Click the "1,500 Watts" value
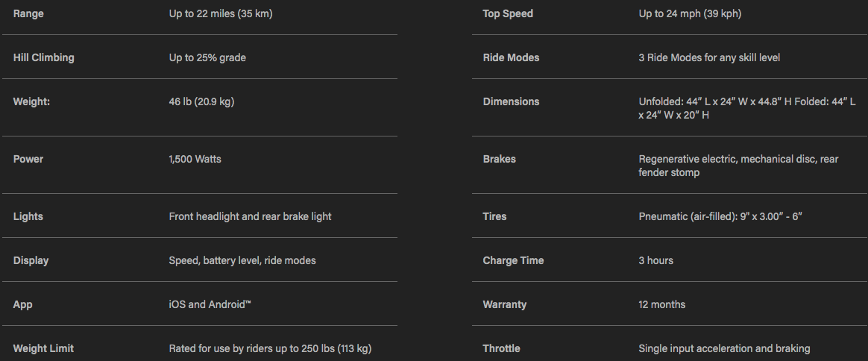 tap(195, 159)
